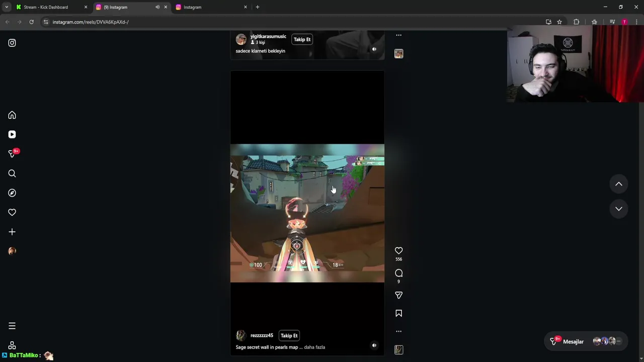Image resolution: width=644 pixels, height=362 pixels.
Task: Go to previous reel with up chevron
Action: tap(619, 184)
